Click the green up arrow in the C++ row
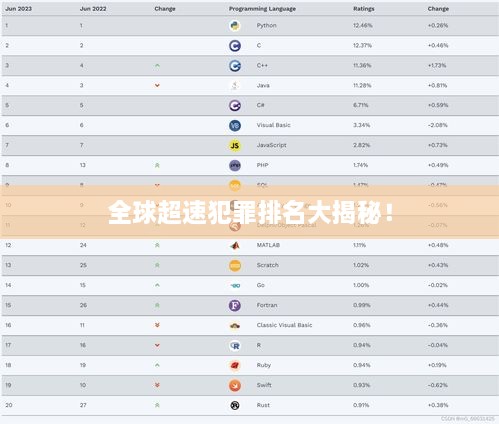 (x=157, y=66)
